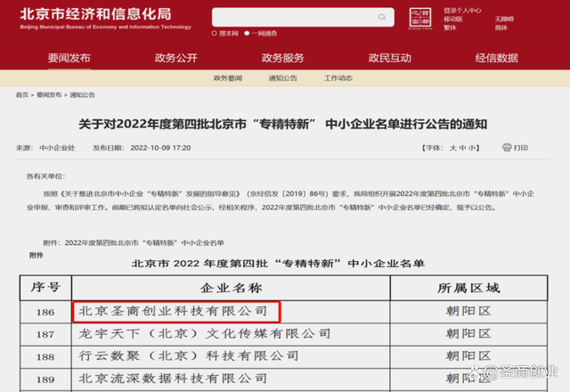Click the table title 北京市2022年度第四批 名单
This screenshot has width=570, height=392.
[278, 264]
